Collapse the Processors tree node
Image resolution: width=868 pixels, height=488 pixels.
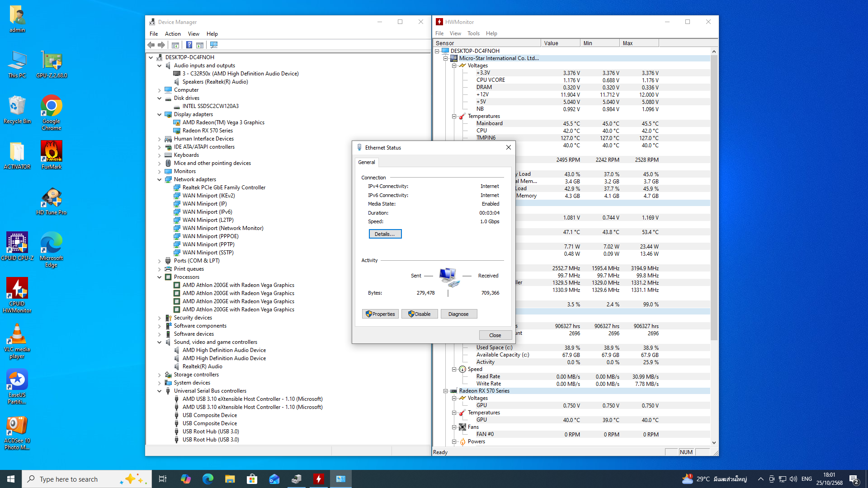pos(160,277)
